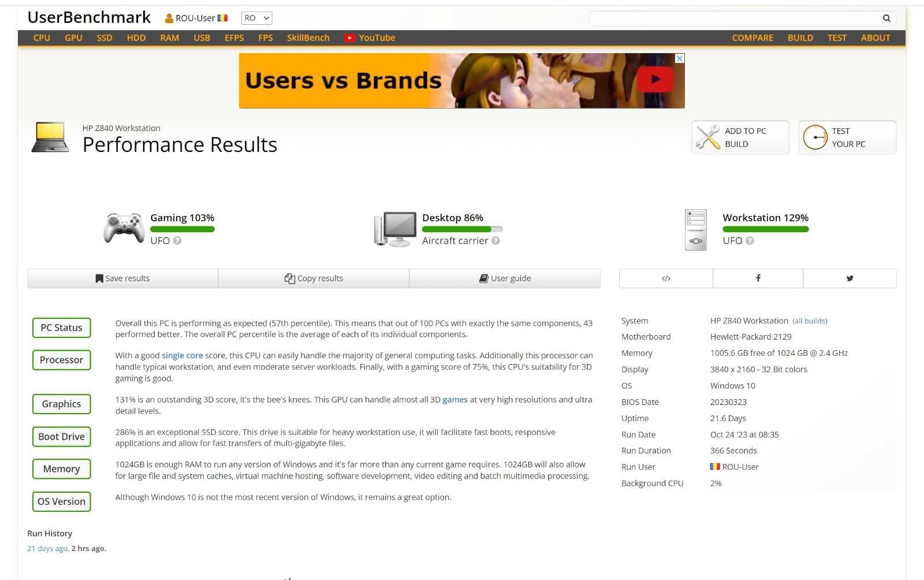Click the Memory button
The width and height of the screenshot is (924, 580).
61,469
